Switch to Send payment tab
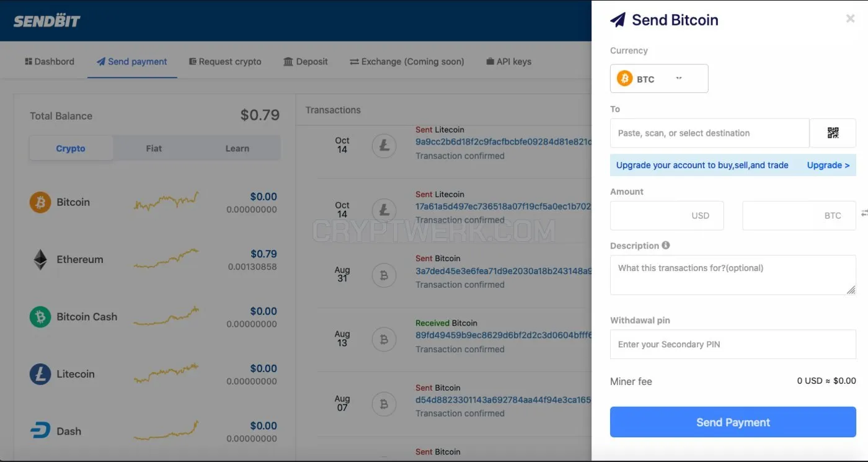Image resolution: width=868 pixels, height=462 pixels. 132,61
